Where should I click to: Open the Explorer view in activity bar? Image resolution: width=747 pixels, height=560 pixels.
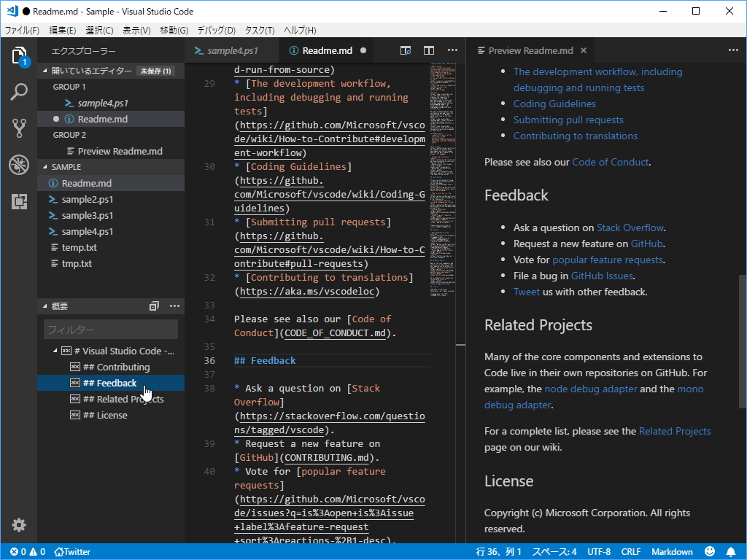[x=19, y=56]
